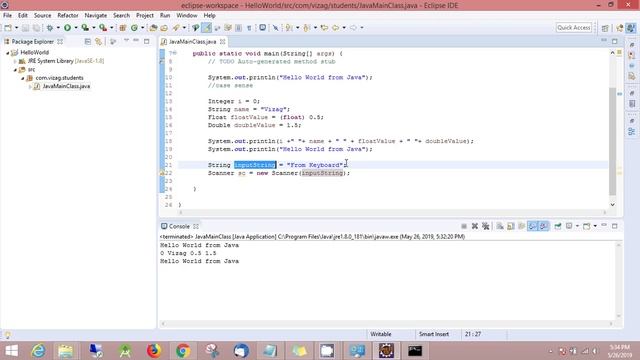Click the Last Edit Location icon
Image resolution: width=640 pixels, height=360 pixels.
(x=324, y=28)
